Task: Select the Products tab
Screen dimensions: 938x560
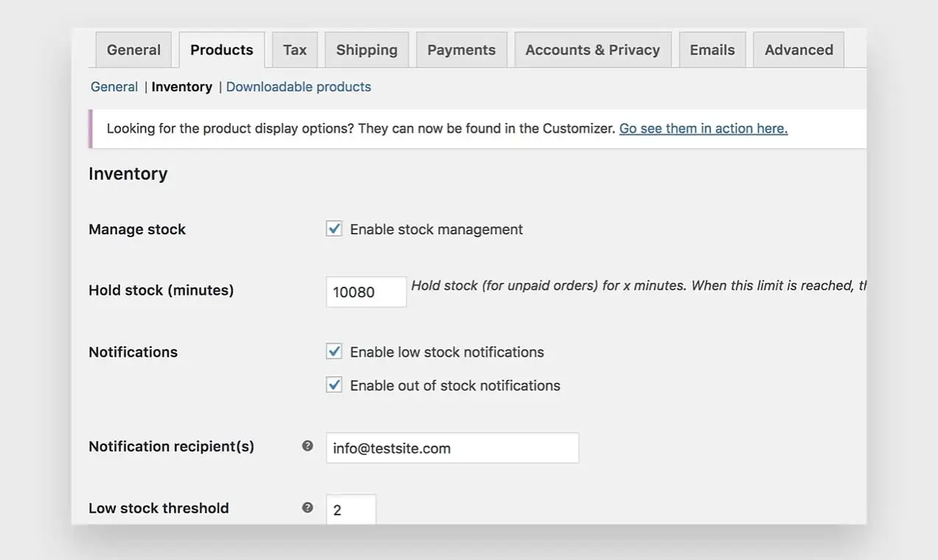Action: coord(221,50)
